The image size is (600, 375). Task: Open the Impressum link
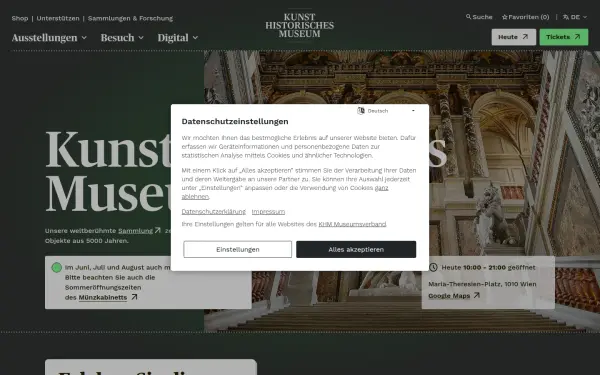pos(268,212)
